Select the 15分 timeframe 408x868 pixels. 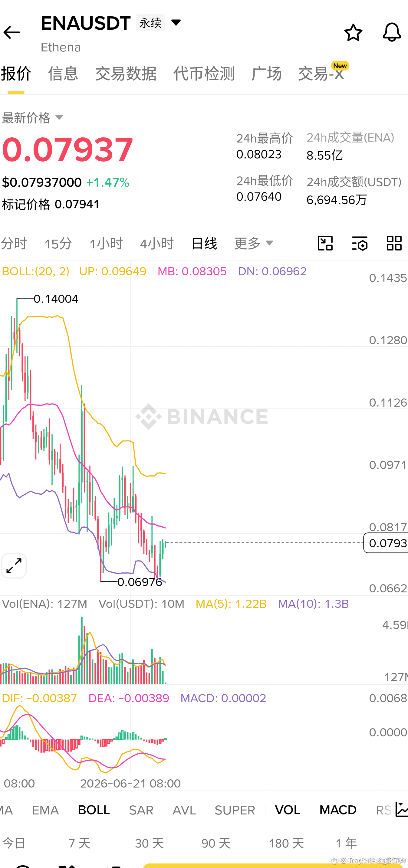click(58, 243)
